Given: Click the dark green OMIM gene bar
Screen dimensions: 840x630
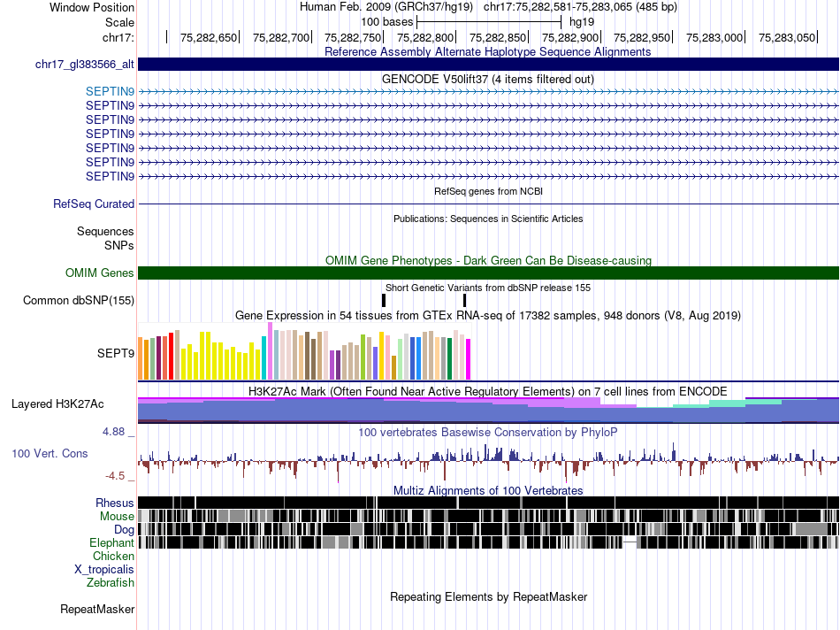Looking at the screenshot, I should [x=488, y=273].
